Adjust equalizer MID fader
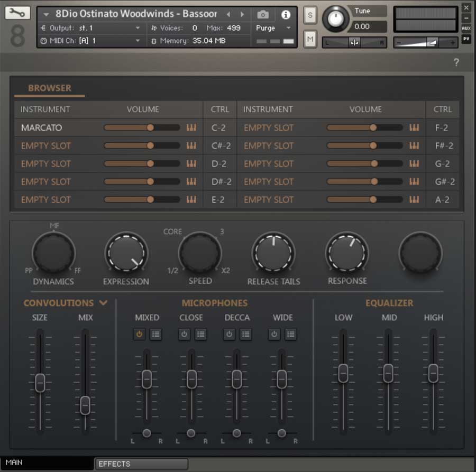This screenshot has height=472, width=476. (388, 373)
